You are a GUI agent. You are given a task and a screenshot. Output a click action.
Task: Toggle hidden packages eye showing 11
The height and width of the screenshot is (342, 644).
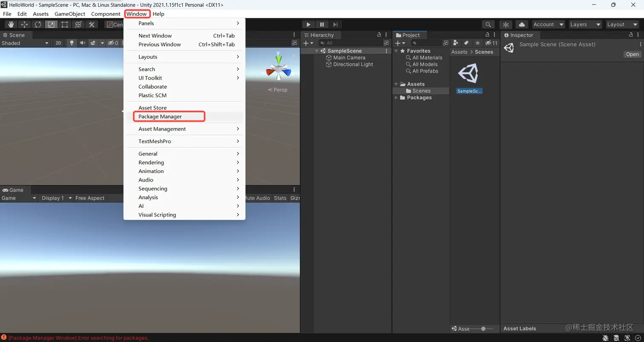(x=491, y=43)
